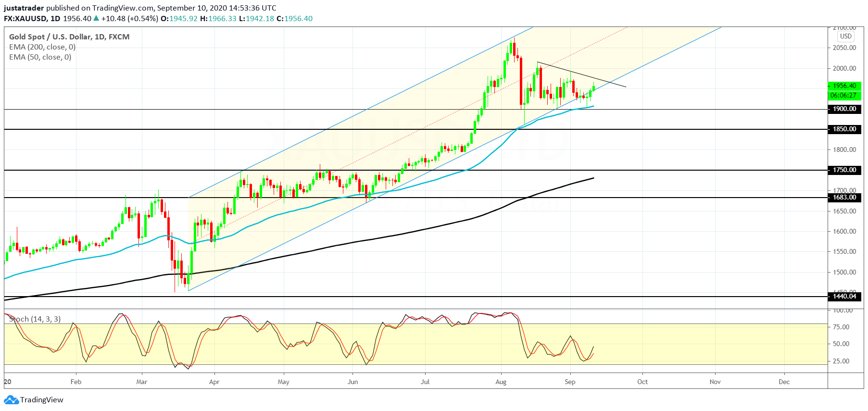Image resolution: width=868 pixels, height=411 pixels.
Task: Click the Sep label on time axis
Action: click(x=570, y=382)
